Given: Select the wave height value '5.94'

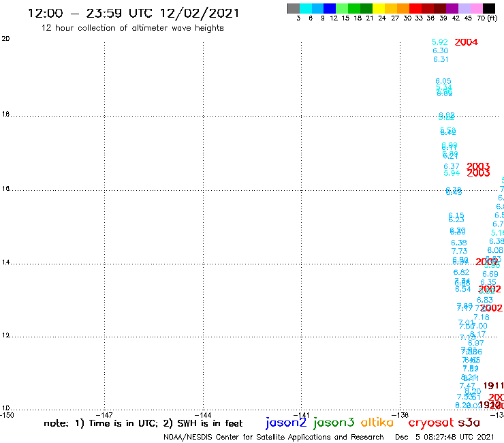Looking at the screenshot, I should point(452,173).
